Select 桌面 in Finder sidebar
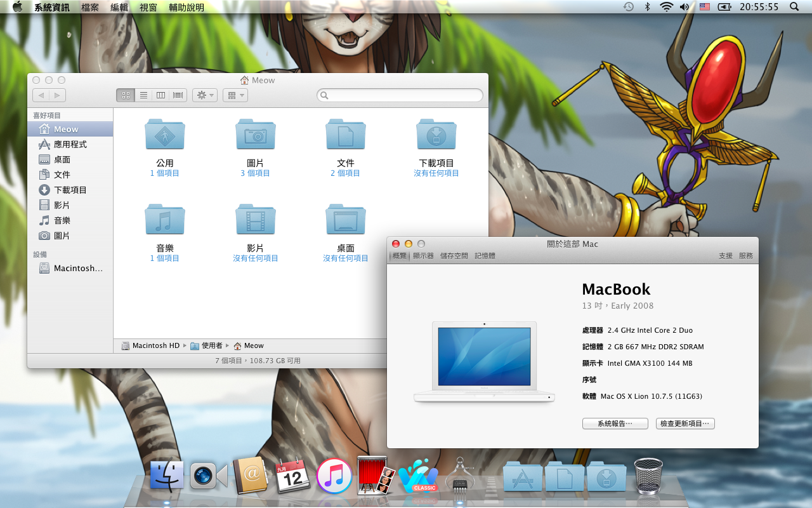 [x=70, y=159]
